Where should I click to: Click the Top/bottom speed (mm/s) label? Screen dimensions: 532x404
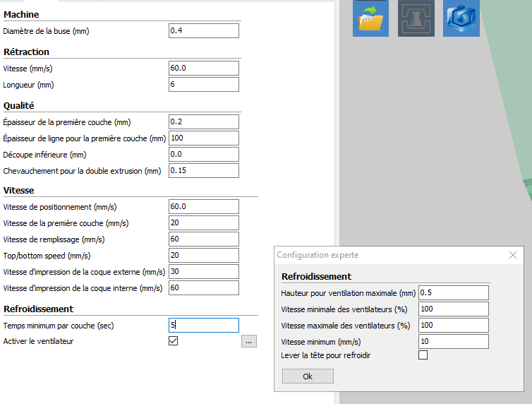pos(47,256)
